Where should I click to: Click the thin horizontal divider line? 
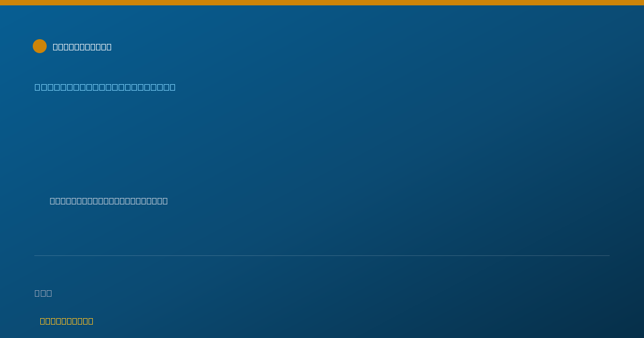pos(322,255)
